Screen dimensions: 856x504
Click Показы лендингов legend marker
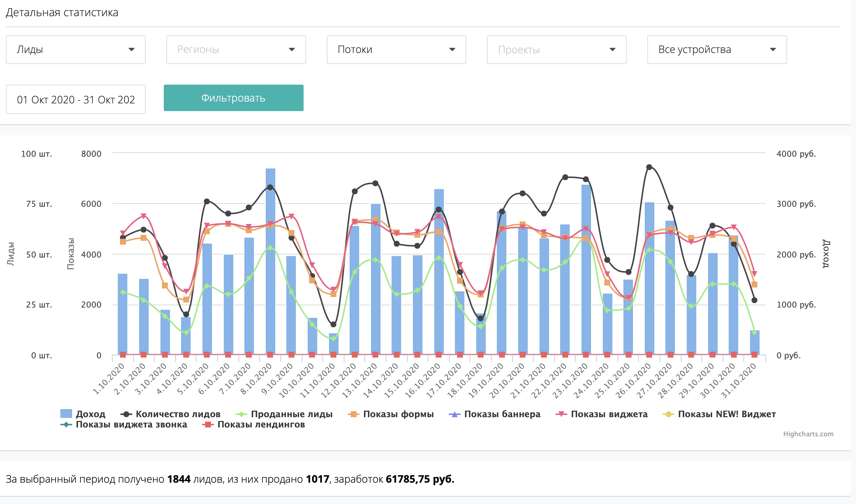[208, 425]
